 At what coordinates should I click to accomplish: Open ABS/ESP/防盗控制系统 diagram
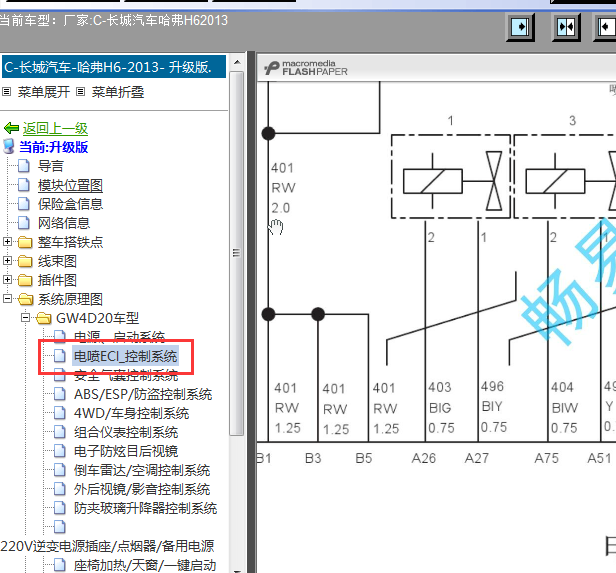(x=143, y=394)
